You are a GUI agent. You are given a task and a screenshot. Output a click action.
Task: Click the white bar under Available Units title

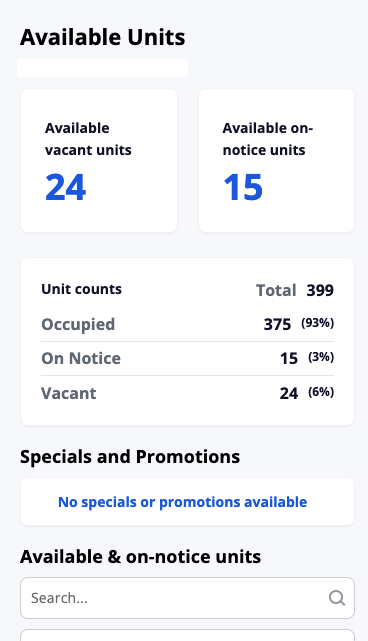[x=103, y=68]
